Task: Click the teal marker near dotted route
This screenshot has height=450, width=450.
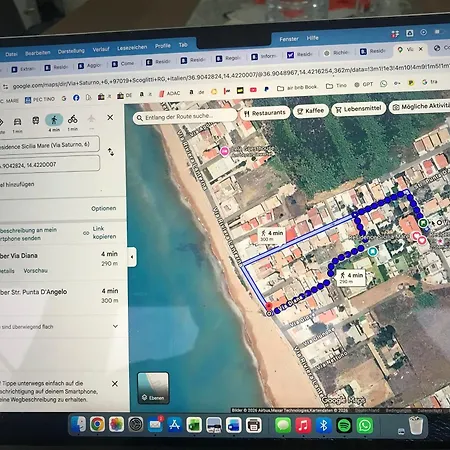Action: tap(373, 251)
